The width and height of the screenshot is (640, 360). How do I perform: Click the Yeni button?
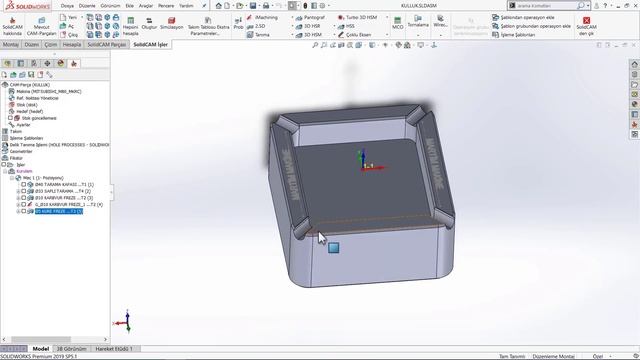(x=68, y=18)
